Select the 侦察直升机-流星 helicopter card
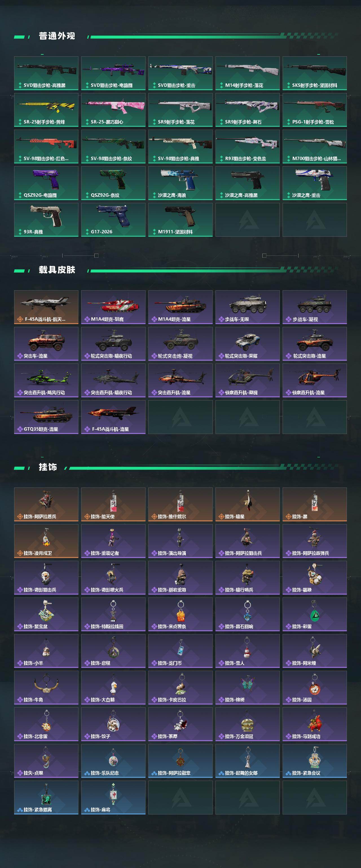Viewport: 361px width, 868px height. pos(314,380)
